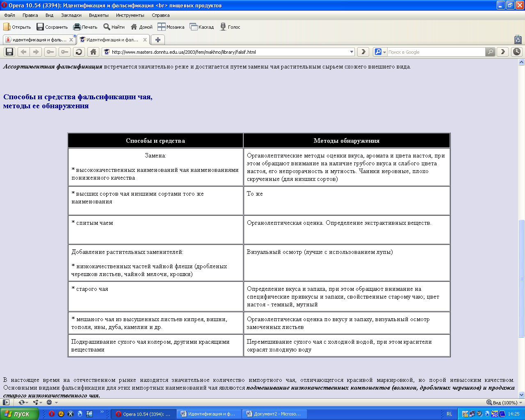The height and width of the screenshot is (420, 525).
Task: Open the search engine selector dropdown
Action: (x=380, y=52)
